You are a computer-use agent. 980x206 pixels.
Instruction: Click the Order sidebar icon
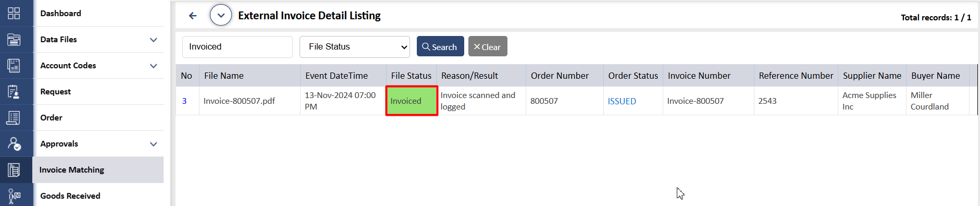click(x=14, y=117)
